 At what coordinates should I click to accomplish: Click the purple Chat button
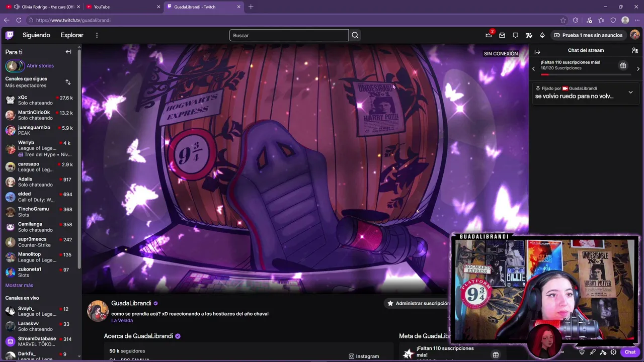click(x=630, y=352)
